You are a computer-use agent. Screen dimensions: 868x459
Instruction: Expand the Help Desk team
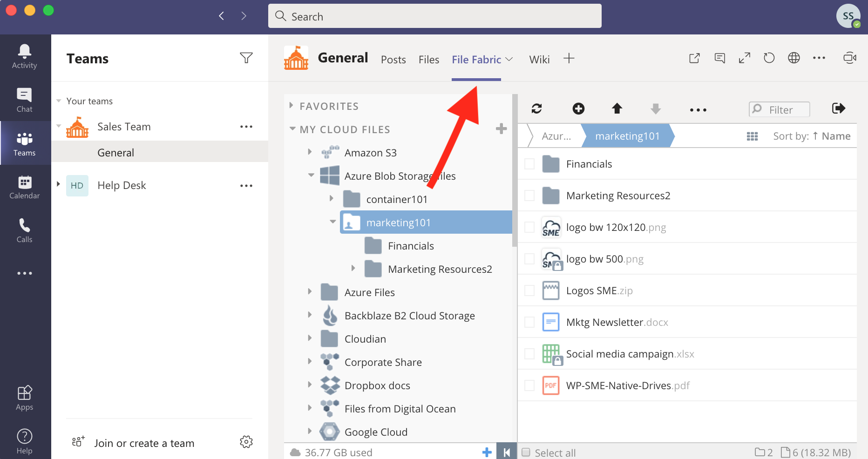tap(58, 184)
